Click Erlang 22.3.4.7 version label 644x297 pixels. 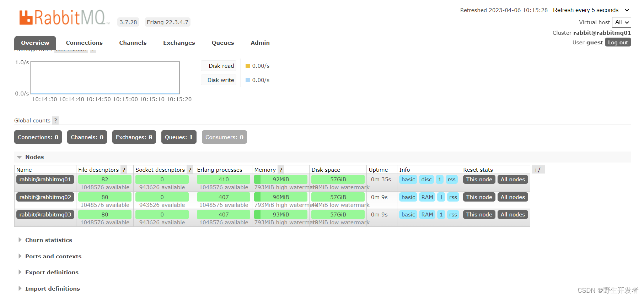[167, 22]
